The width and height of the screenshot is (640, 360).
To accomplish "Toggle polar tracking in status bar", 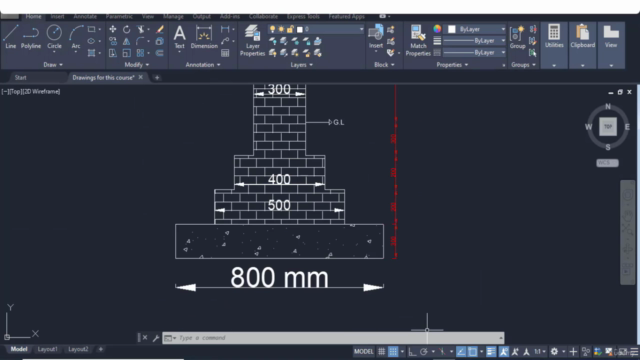I will click(424, 351).
